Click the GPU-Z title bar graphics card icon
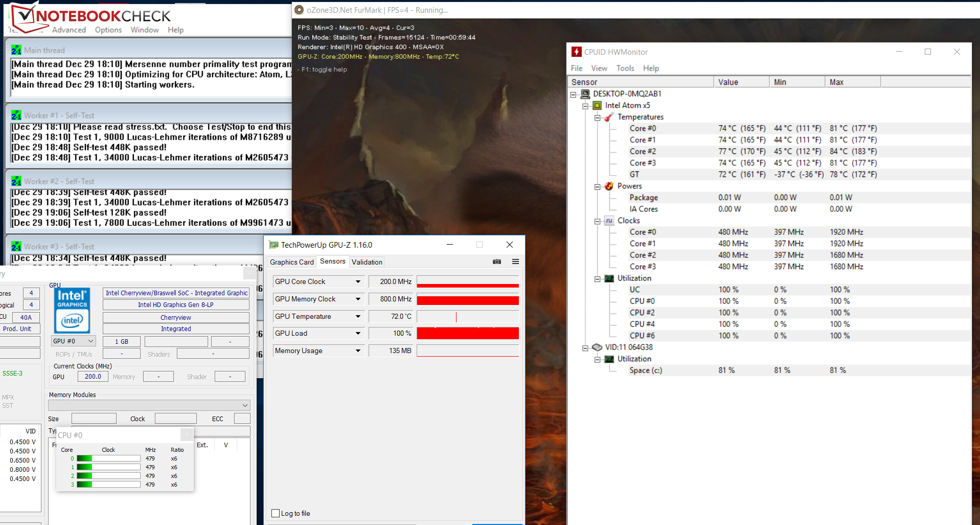 (274, 245)
